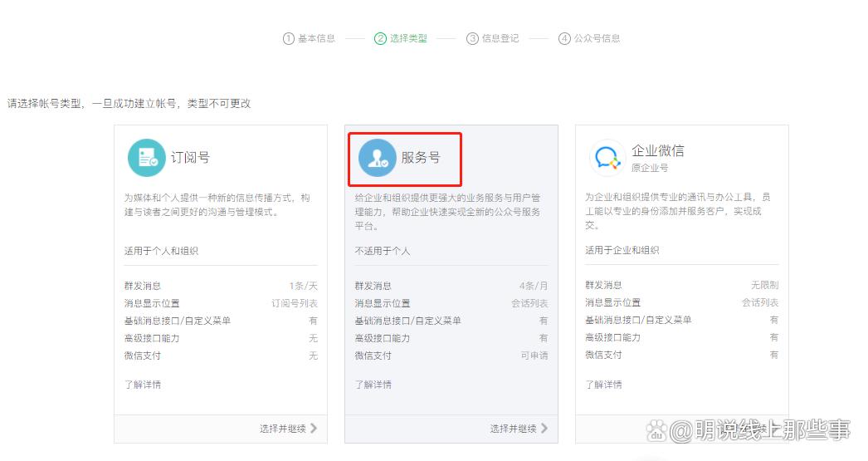Click chevron arrow in 服务号 card footer
Viewport: 868px width, 461px height.
point(544,429)
